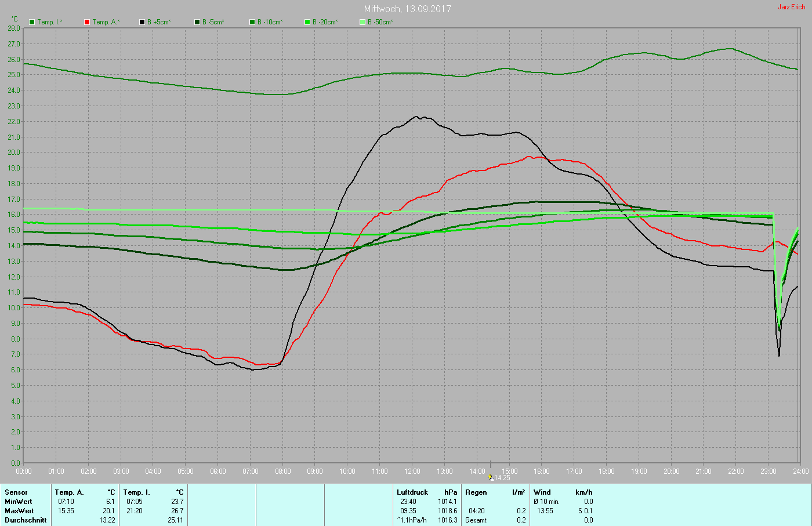Image resolution: width=812 pixels, height=526 pixels.
Task: Select the "Wind" column header
Action: (542, 492)
